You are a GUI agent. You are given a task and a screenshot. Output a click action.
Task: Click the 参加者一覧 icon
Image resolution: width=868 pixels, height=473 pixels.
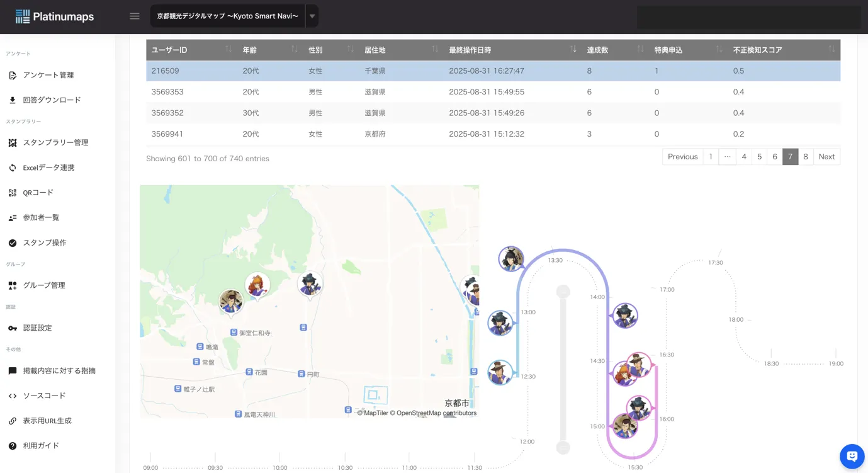[13, 218]
